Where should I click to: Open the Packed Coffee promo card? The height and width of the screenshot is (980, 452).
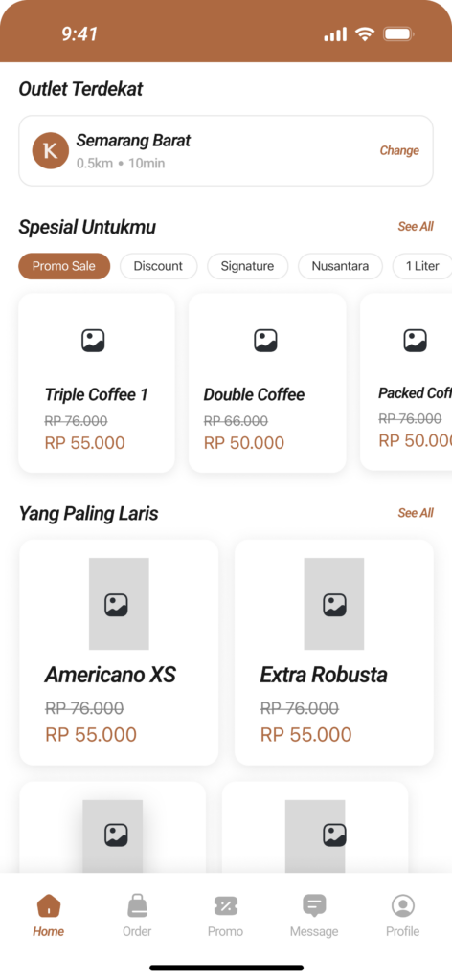pyautogui.click(x=406, y=383)
